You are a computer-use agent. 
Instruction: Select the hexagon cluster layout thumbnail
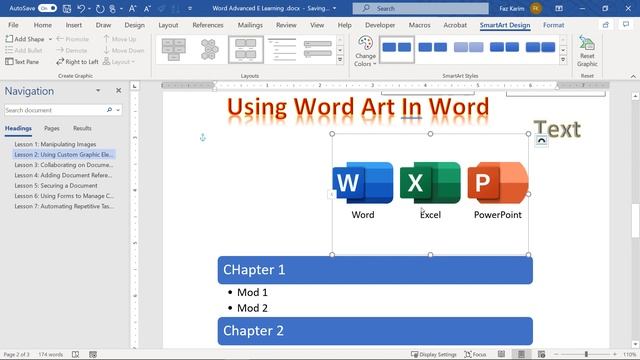209,49
